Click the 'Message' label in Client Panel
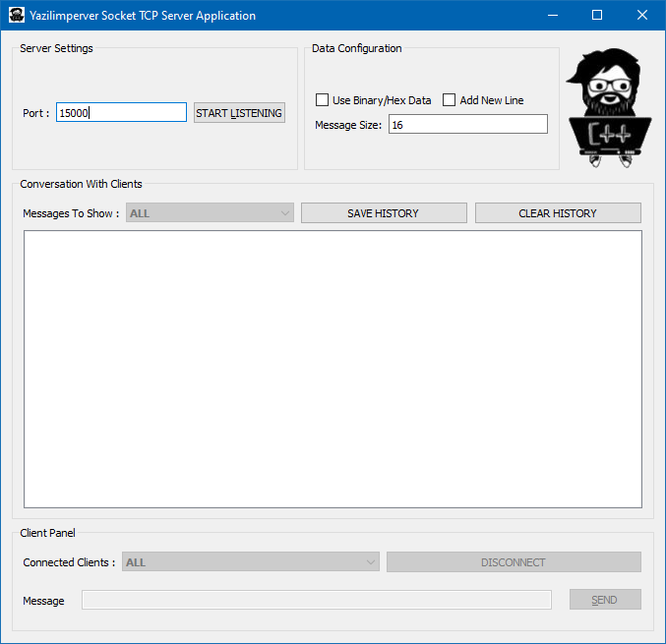 click(x=43, y=601)
